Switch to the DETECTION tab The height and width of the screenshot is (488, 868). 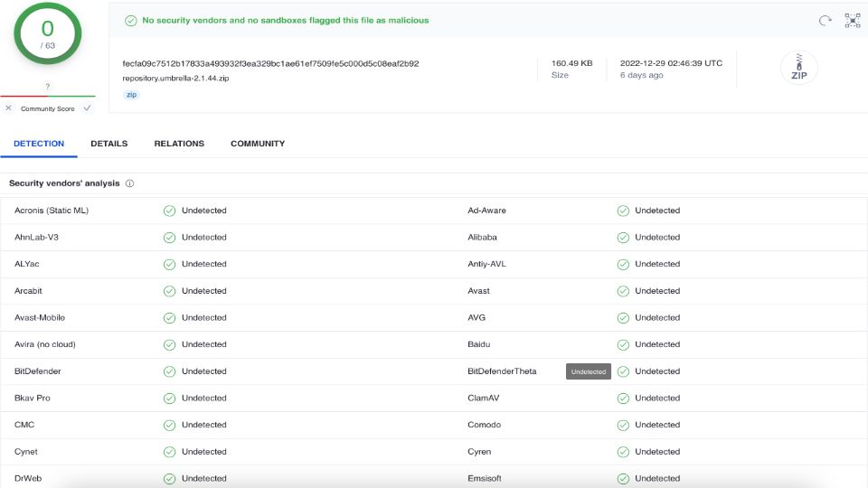click(39, 144)
